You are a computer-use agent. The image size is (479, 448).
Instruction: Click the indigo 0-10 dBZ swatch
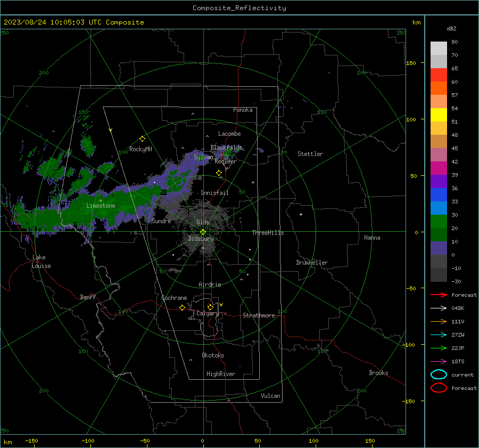(x=439, y=248)
